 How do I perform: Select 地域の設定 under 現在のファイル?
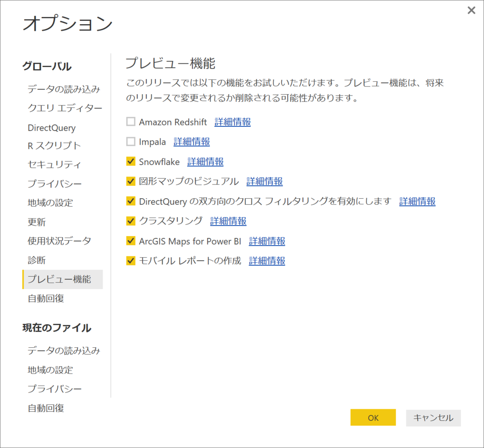[50, 370]
